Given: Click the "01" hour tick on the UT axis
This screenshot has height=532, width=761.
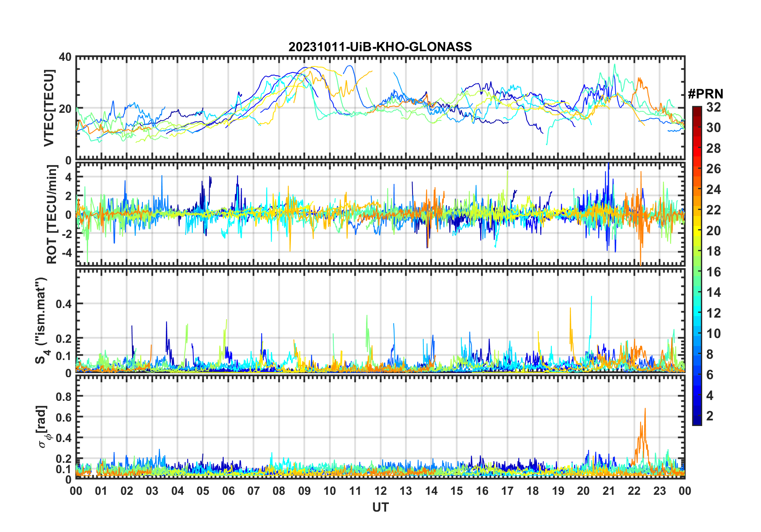Looking at the screenshot, I should point(101,491).
